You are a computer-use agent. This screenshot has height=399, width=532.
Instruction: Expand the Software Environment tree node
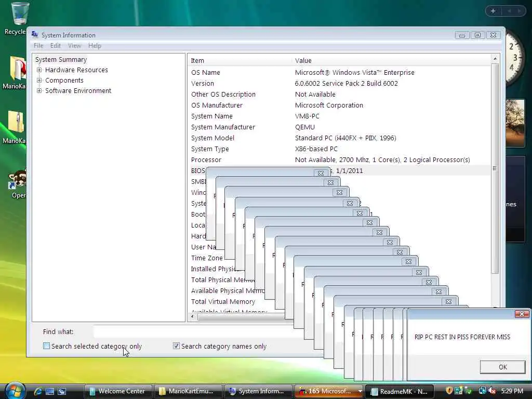pyautogui.click(x=39, y=90)
